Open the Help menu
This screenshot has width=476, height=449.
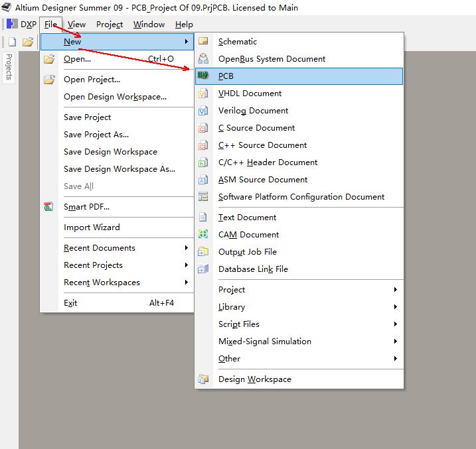(x=184, y=25)
